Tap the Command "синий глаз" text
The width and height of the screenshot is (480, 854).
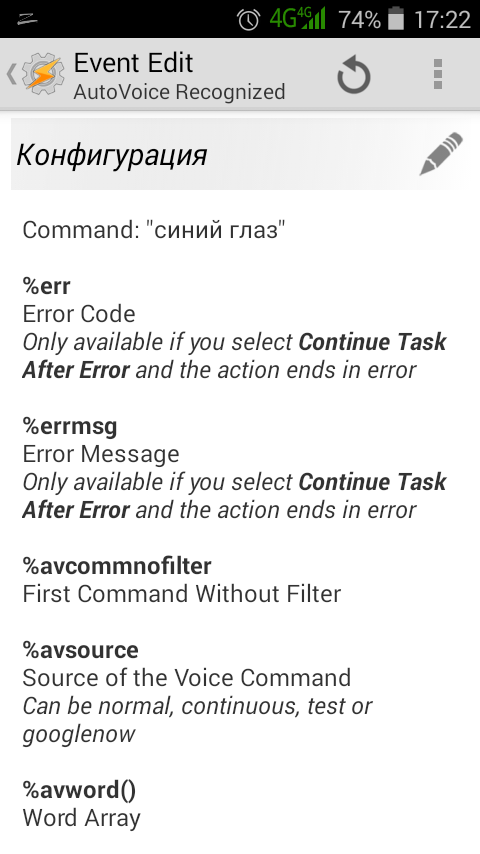coord(154,230)
